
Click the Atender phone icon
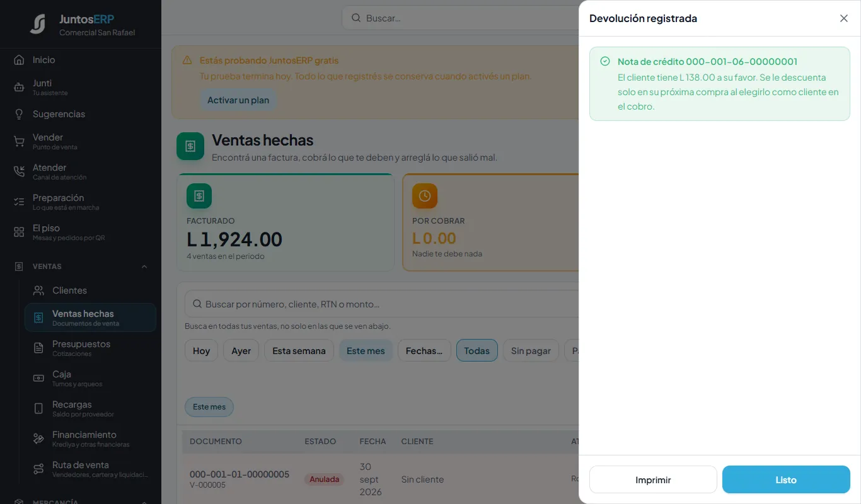coord(19,171)
